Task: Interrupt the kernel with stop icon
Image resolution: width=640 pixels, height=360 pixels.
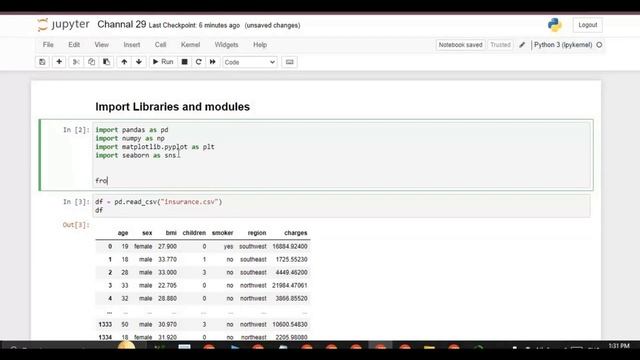Action: (184, 62)
